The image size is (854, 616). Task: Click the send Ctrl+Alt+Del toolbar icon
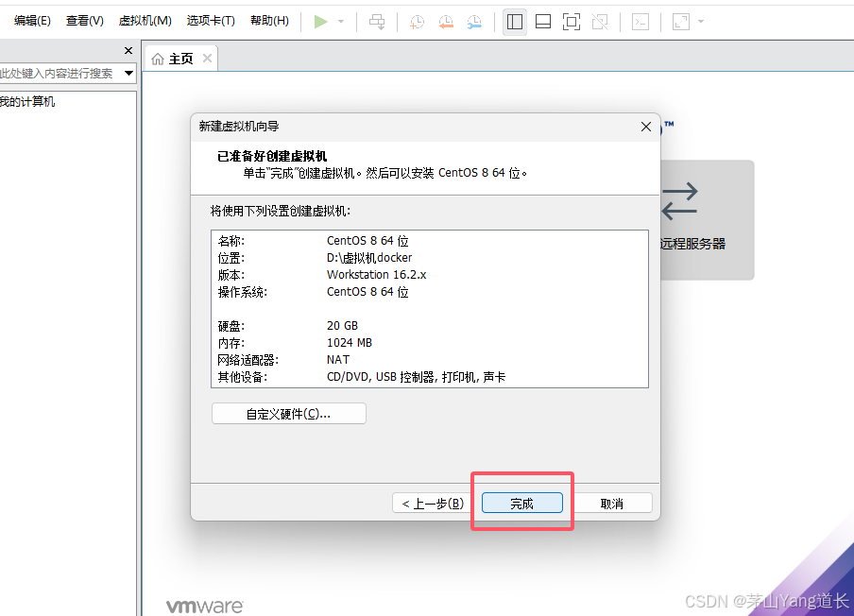[377, 22]
